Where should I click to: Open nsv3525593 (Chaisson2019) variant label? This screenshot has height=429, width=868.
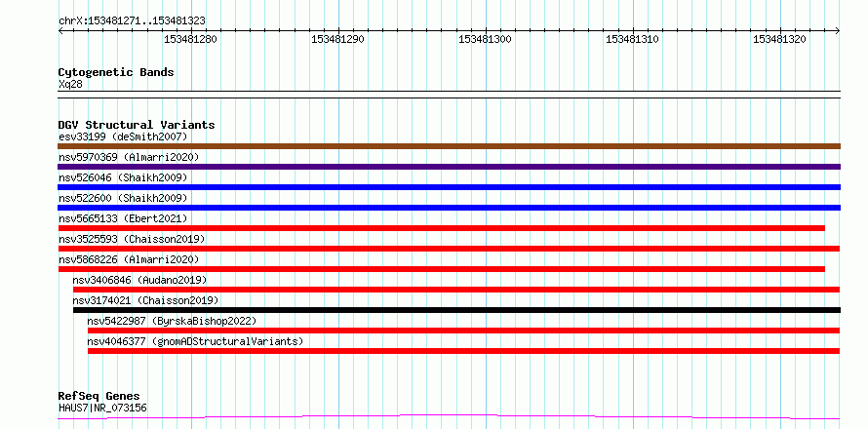point(132,239)
